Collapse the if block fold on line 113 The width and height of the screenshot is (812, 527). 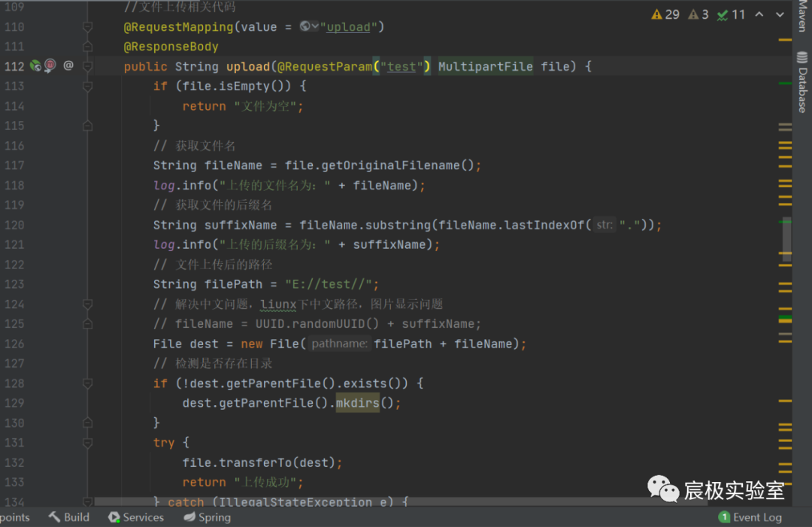88,86
